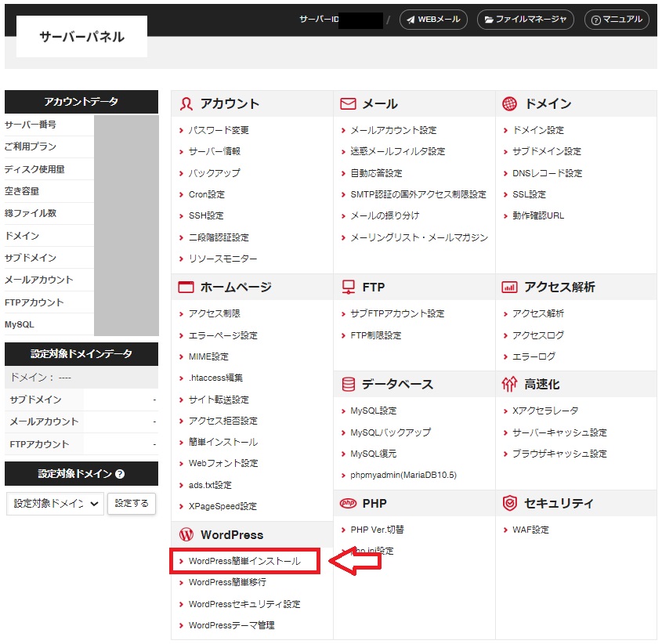The height and width of the screenshot is (644, 662).
Task: Click the speed-up arrows icon
Action: [x=509, y=385]
